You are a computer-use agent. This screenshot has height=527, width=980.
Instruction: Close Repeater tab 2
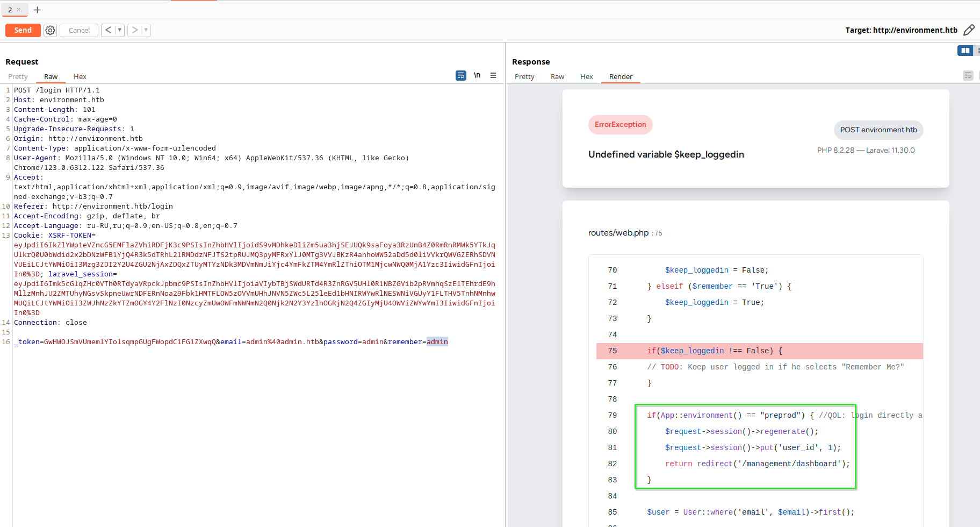coord(18,10)
